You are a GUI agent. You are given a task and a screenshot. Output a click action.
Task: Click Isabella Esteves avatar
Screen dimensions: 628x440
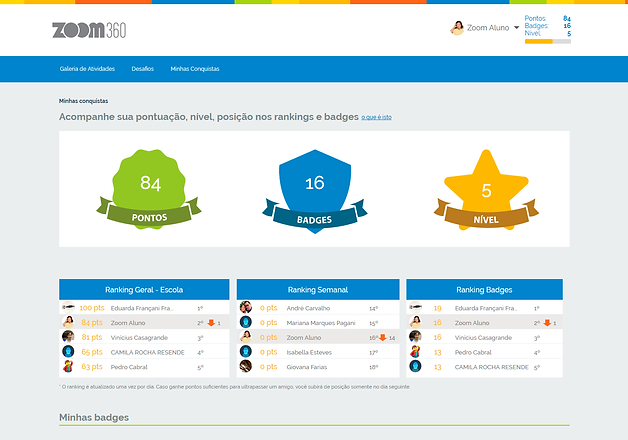(x=246, y=352)
